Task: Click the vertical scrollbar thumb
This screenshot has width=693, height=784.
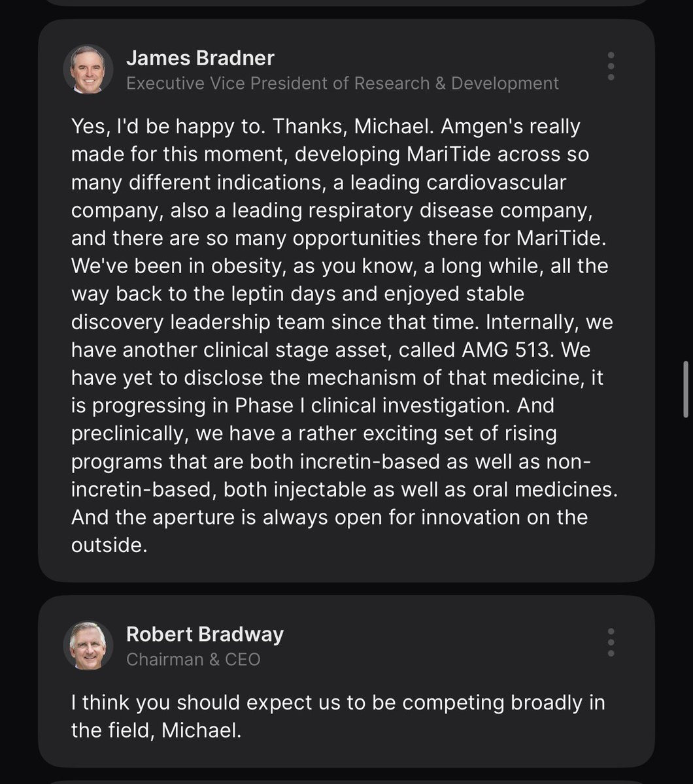Action: point(685,389)
